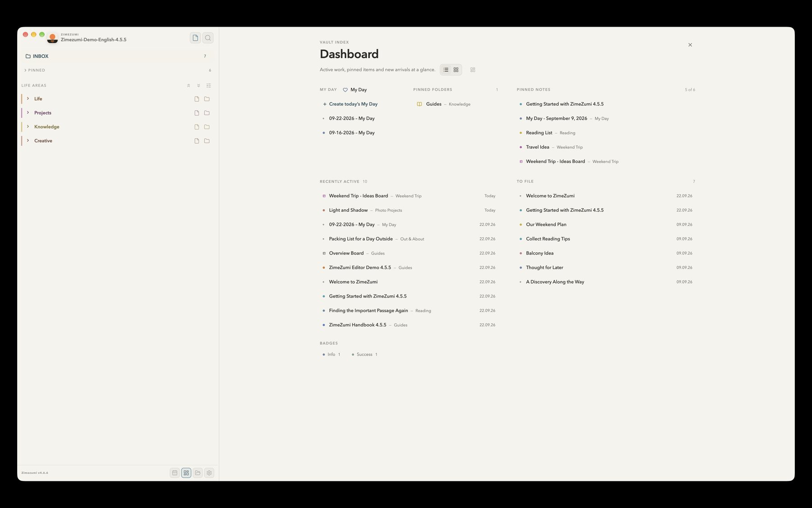
Task: Expand the Projects tree item chevron
Action: [28, 112]
